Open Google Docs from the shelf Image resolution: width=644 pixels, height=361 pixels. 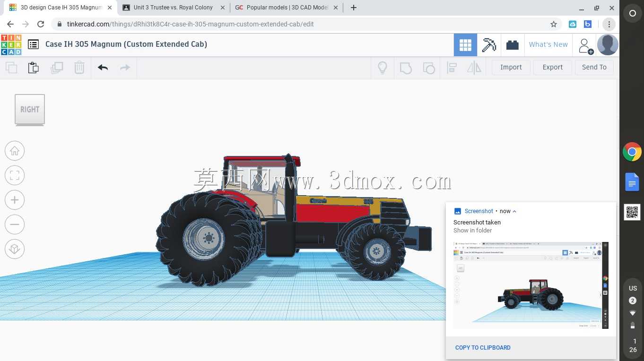(632, 182)
